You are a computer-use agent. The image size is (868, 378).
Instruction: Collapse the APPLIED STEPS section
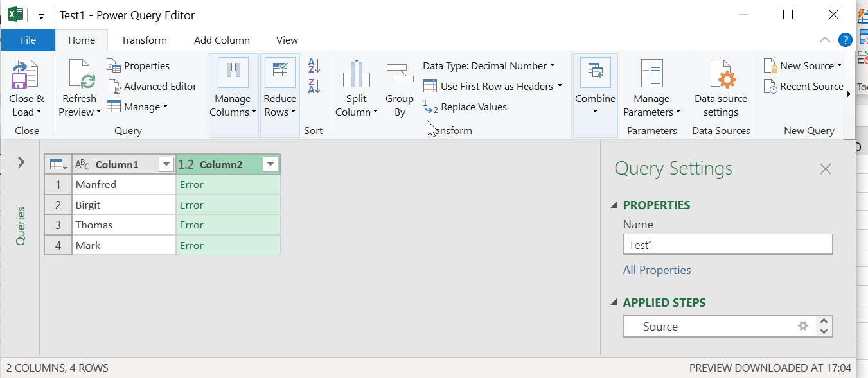click(x=614, y=303)
